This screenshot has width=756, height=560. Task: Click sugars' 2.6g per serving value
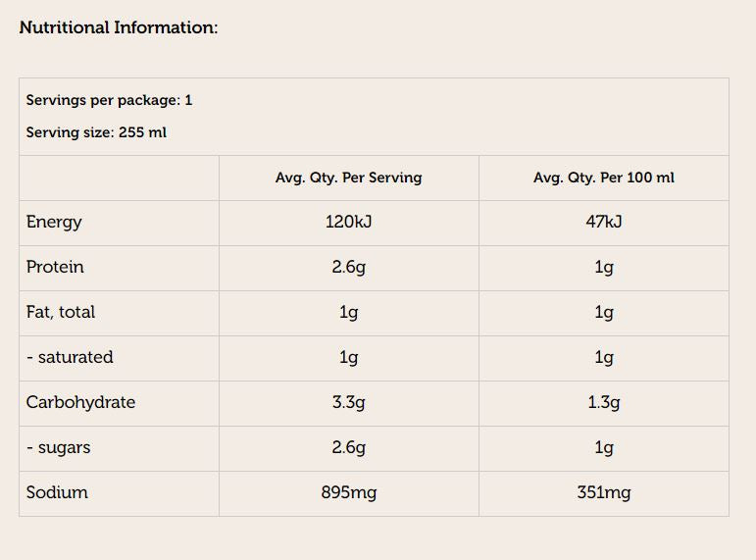point(348,447)
